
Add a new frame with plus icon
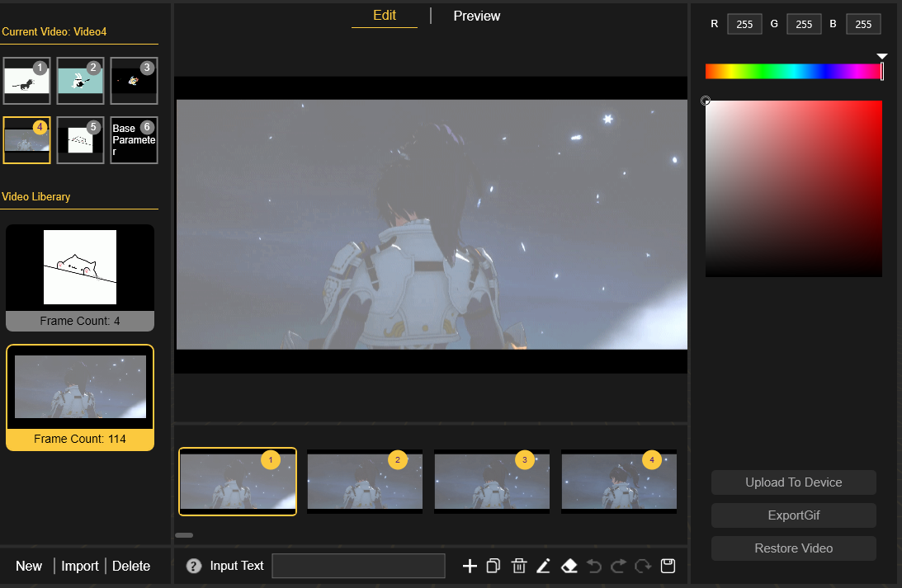coord(470,567)
